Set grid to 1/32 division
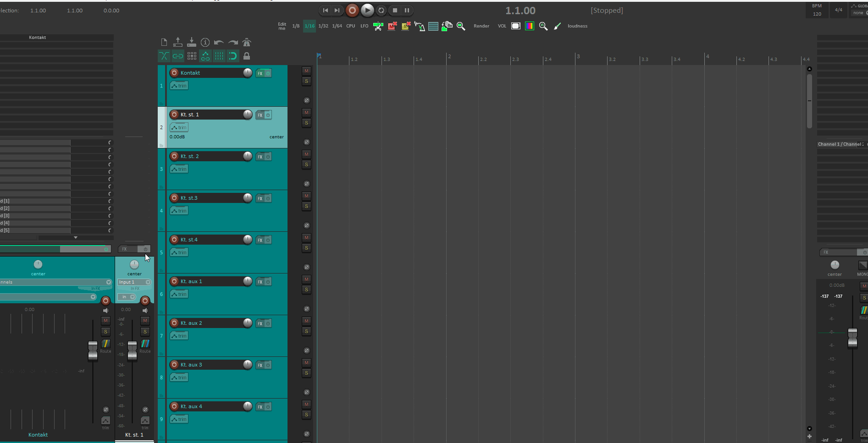Screen dimensions: 868x443 click(x=323, y=26)
